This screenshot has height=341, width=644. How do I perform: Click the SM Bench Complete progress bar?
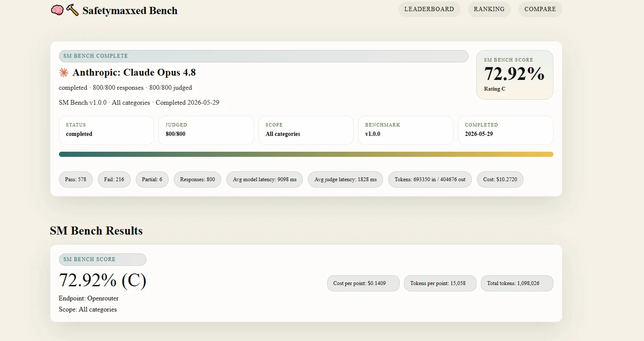(263, 56)
